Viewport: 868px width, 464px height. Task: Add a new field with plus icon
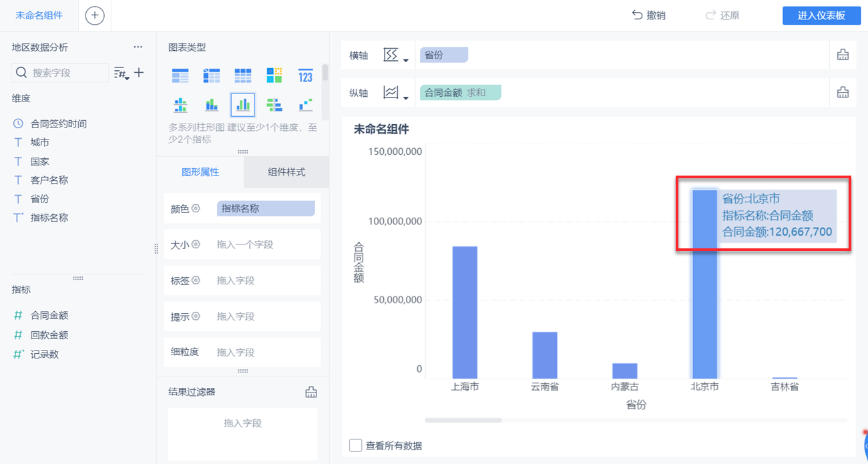pyautogui.click(x=139, y=72)
